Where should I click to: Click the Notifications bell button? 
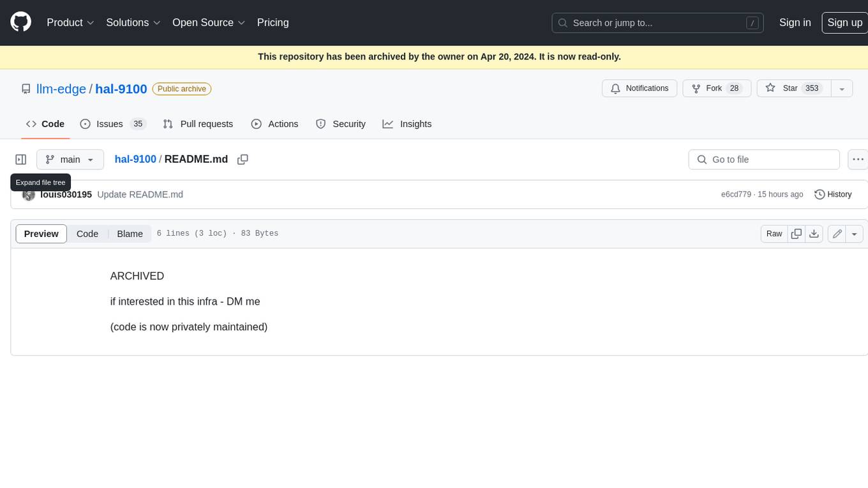640,88
